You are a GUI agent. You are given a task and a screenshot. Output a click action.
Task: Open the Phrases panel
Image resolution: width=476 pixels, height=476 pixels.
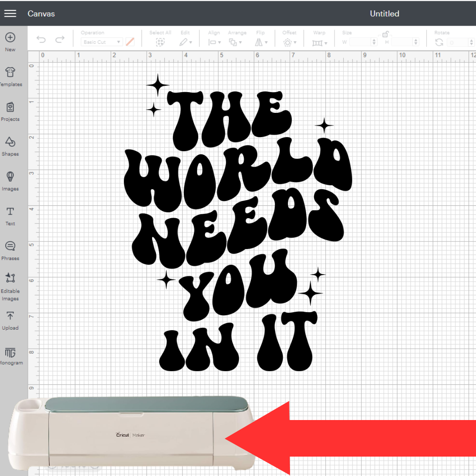(10, 251)
